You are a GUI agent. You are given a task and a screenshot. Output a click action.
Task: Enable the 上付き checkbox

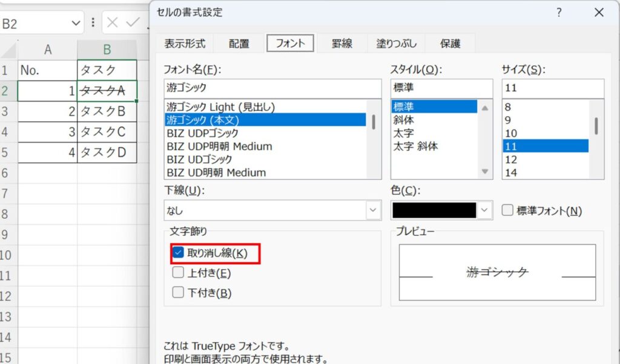(x=178, y=273)
